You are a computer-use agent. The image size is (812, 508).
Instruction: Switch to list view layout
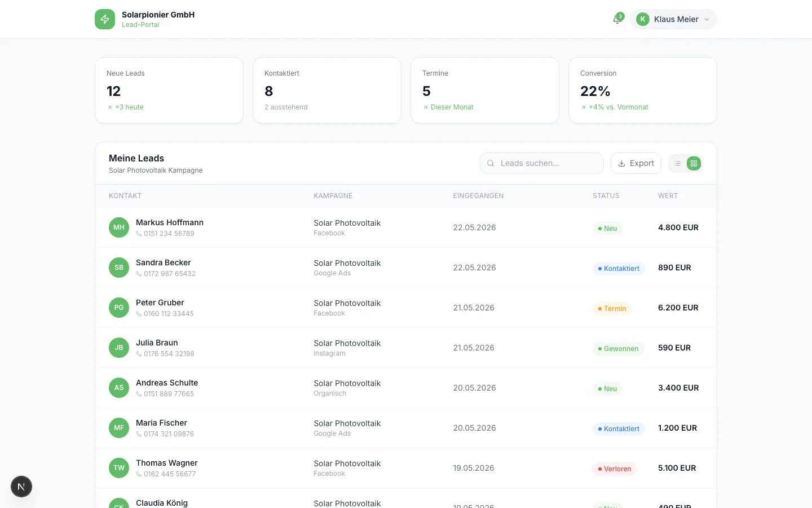click(678, 164)
